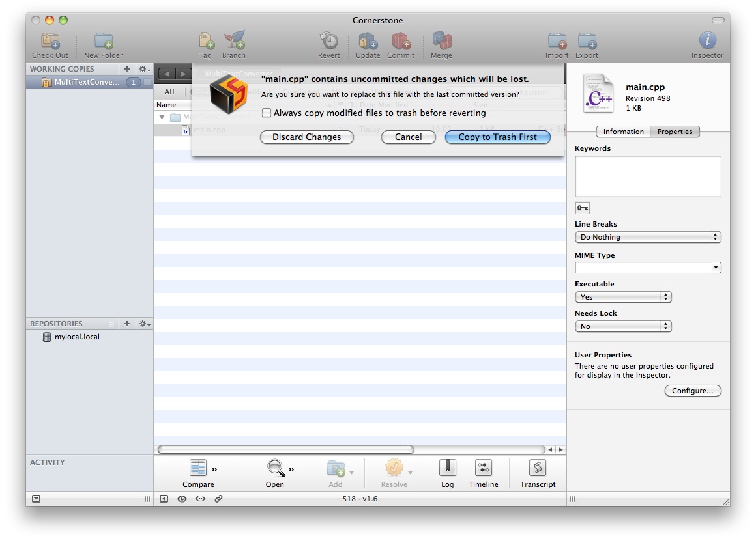Open the MIME Type combo box arrow
Image resolution: width=756 pixels, height=545 pixels.
coord(716,268)
